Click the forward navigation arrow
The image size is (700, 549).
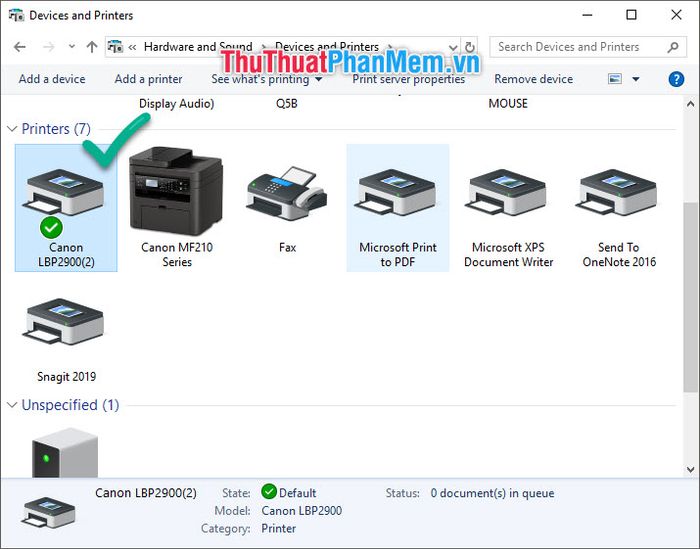coord(48,47)
